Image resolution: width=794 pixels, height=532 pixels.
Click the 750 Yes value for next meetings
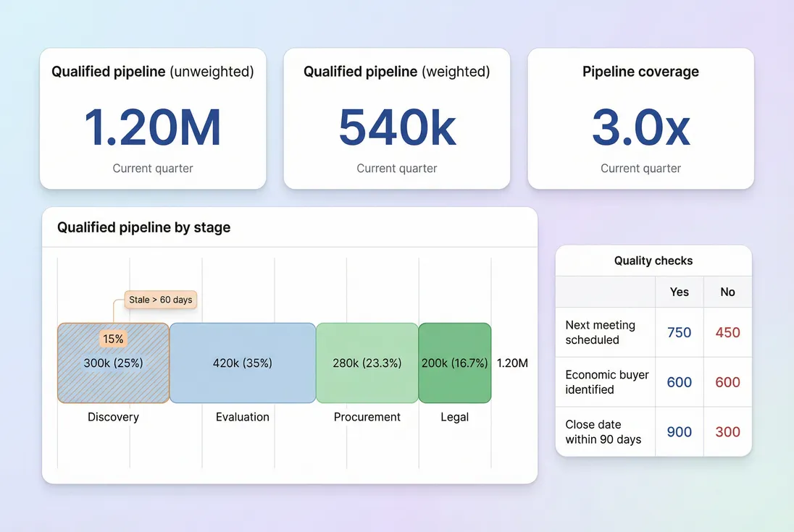tap(679, 332)
